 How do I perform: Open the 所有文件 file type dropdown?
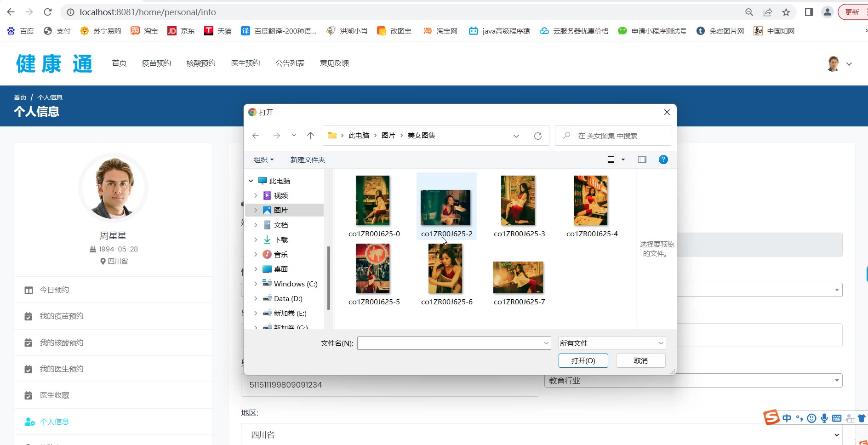point(612,343)
